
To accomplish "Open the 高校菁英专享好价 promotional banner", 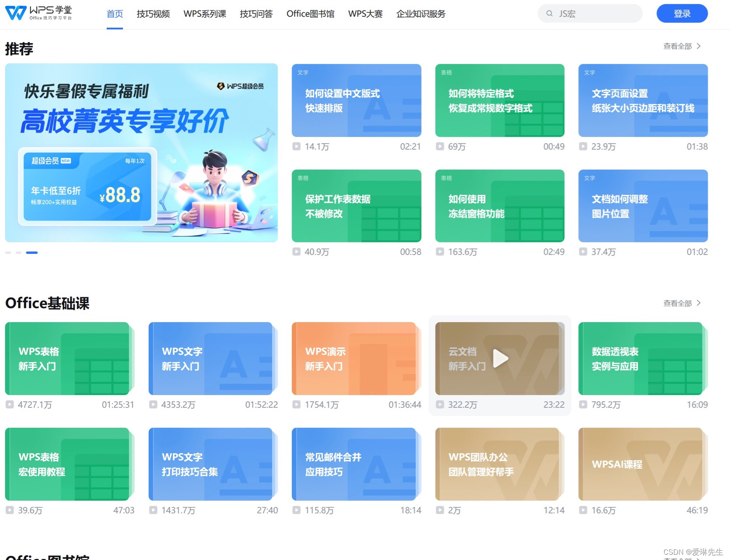I will click(x=141, y=153).
